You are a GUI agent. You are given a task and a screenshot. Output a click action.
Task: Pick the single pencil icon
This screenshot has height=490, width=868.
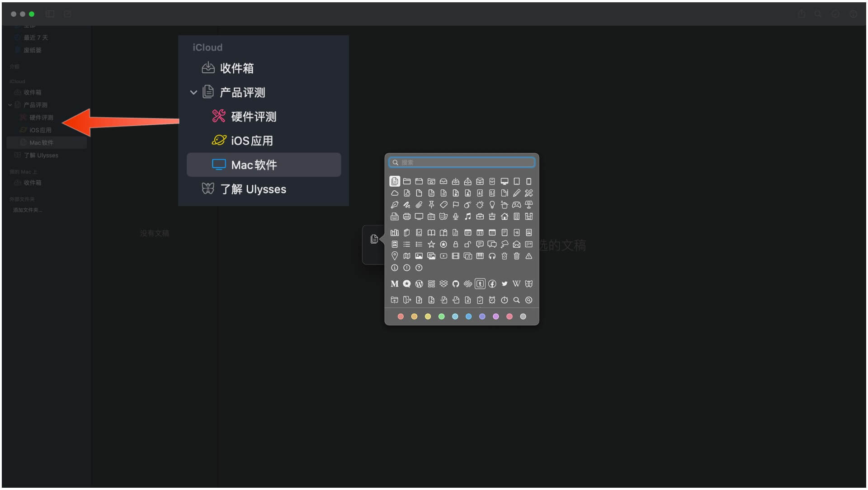point(516,193)
